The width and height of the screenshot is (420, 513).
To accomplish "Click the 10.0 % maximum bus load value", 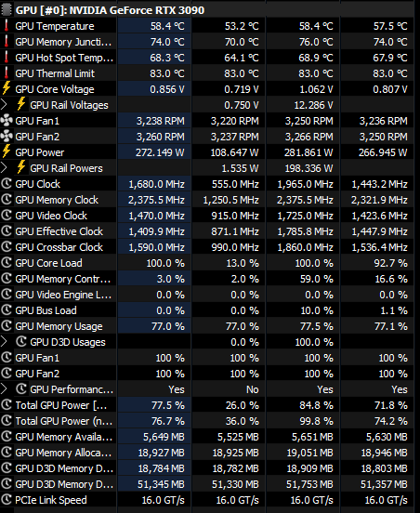I will click(x=317, y=310).
